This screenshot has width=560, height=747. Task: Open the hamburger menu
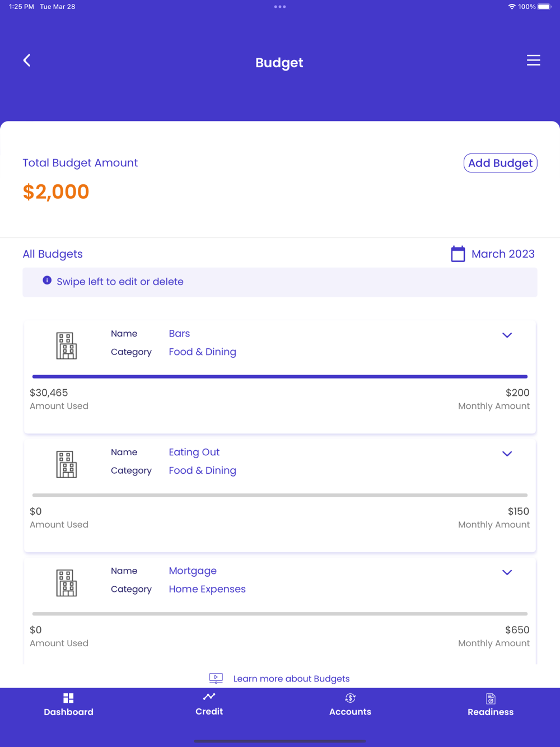[533, 60]
